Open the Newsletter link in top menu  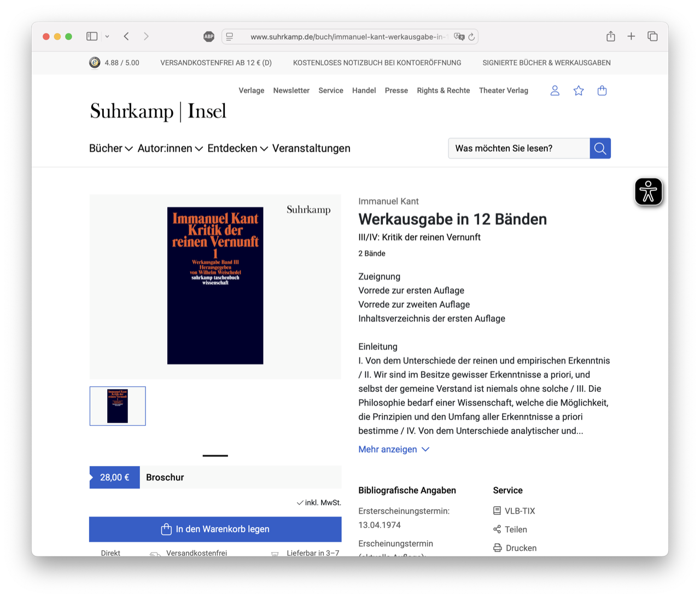point(291,90)
